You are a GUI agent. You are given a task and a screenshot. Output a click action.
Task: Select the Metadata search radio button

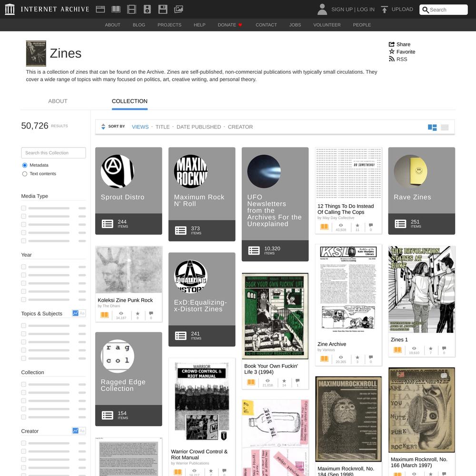(x=25, y=165)
